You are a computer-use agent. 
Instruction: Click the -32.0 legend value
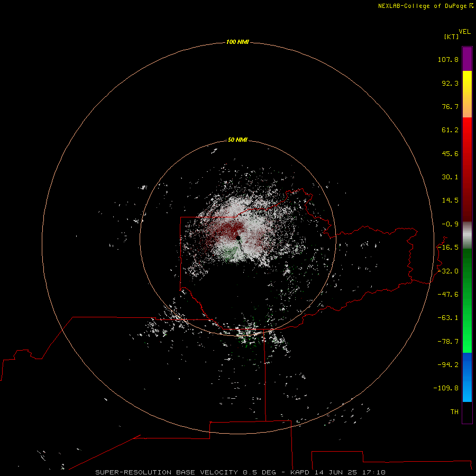pos(448,271)
